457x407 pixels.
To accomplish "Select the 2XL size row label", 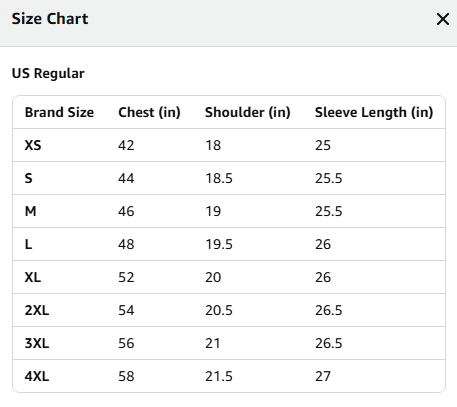I will pos(37,310).
